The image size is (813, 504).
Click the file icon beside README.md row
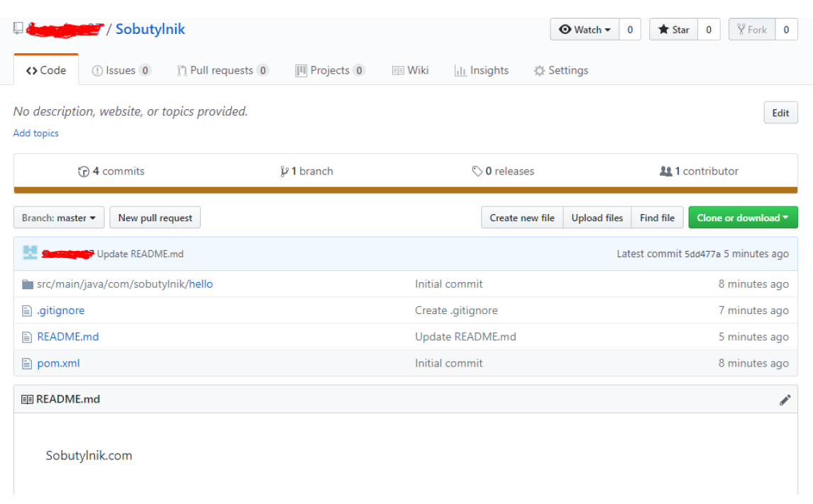[x=27, y=337]
